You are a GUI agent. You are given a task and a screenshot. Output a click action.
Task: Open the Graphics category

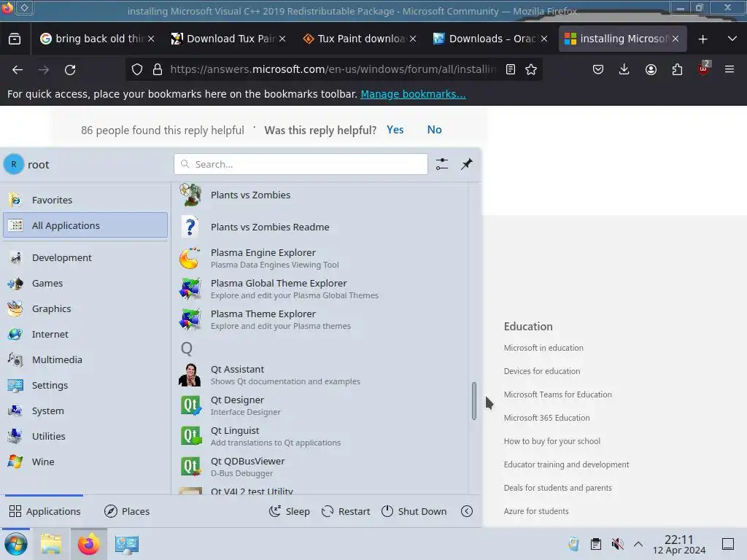85,308
